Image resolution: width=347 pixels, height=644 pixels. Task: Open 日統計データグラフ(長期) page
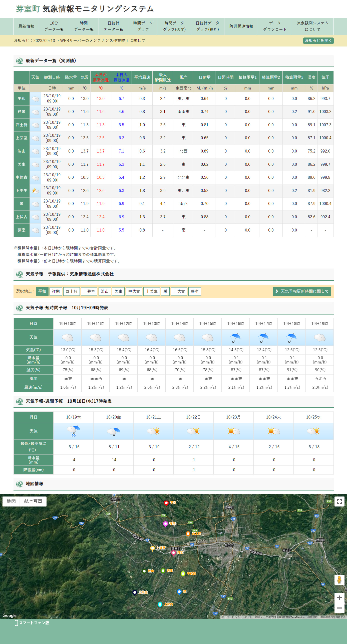[207, 26]
